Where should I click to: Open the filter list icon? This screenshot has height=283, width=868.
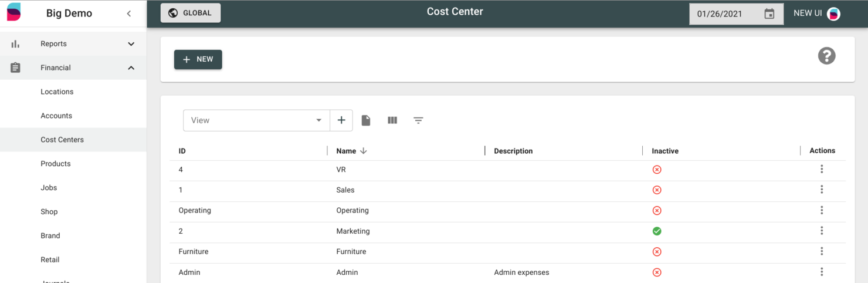(418, 120)
